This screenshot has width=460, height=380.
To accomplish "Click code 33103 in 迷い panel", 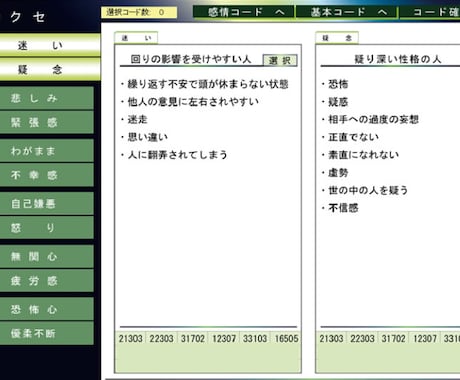I will coord(255,339).
